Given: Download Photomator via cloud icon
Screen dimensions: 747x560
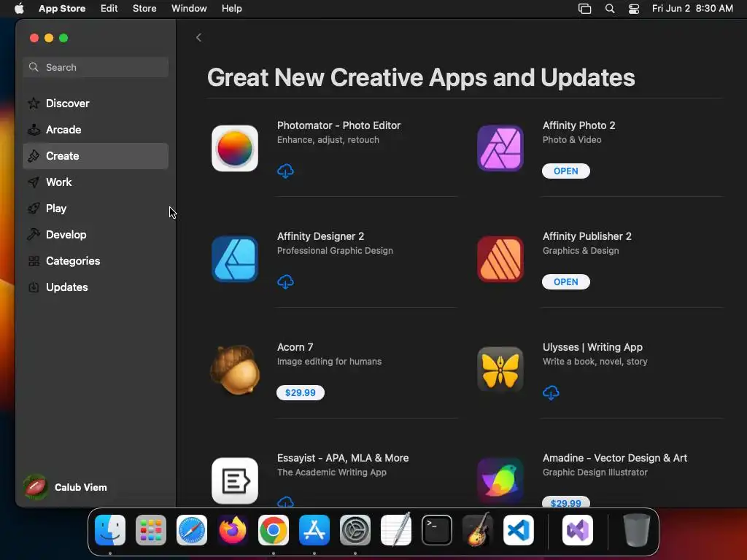Looking at the screenshot, I should pos(285,171).
